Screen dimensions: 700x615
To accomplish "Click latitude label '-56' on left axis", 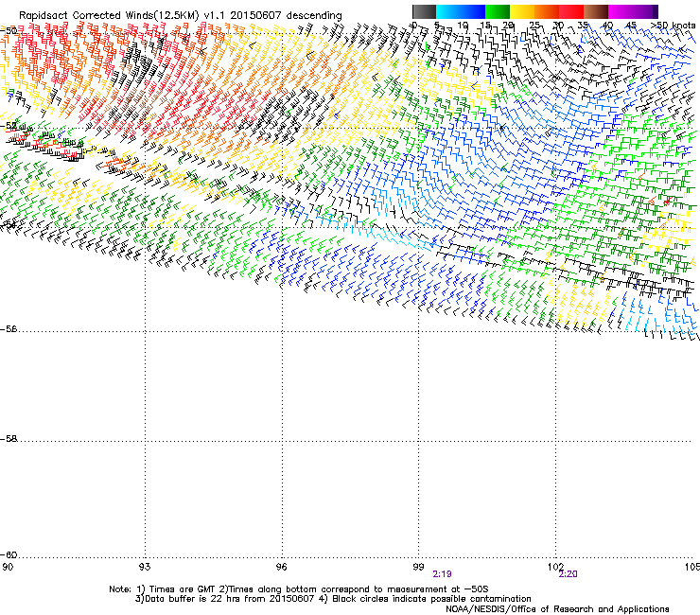I will pyautogui.click(x=9, y=329).
